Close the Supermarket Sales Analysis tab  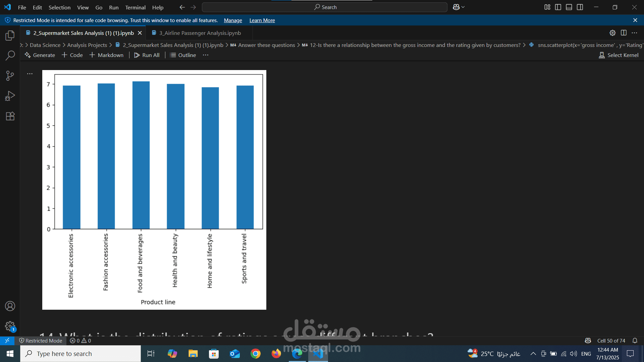pyautogui.click(x=140, y=33)
